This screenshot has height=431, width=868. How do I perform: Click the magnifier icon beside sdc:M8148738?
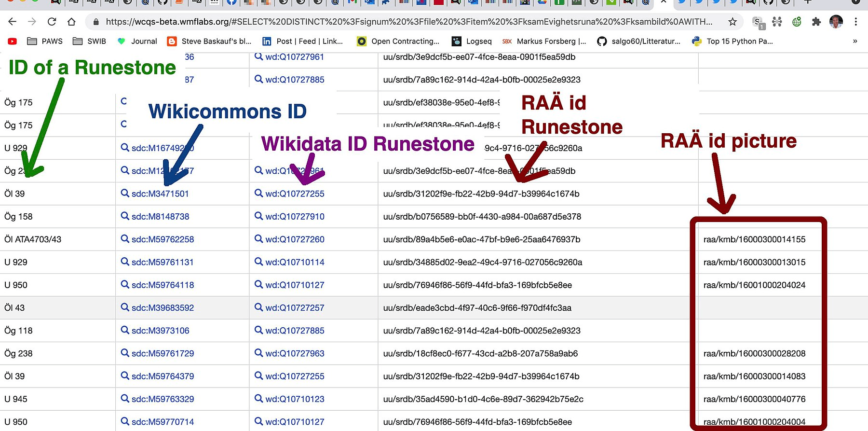[x=125, y=216]
